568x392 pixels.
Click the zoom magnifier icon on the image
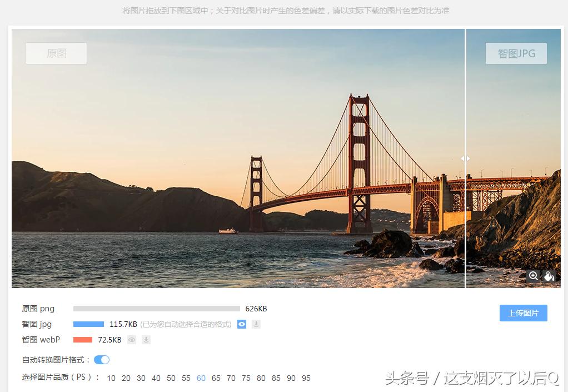534,276
